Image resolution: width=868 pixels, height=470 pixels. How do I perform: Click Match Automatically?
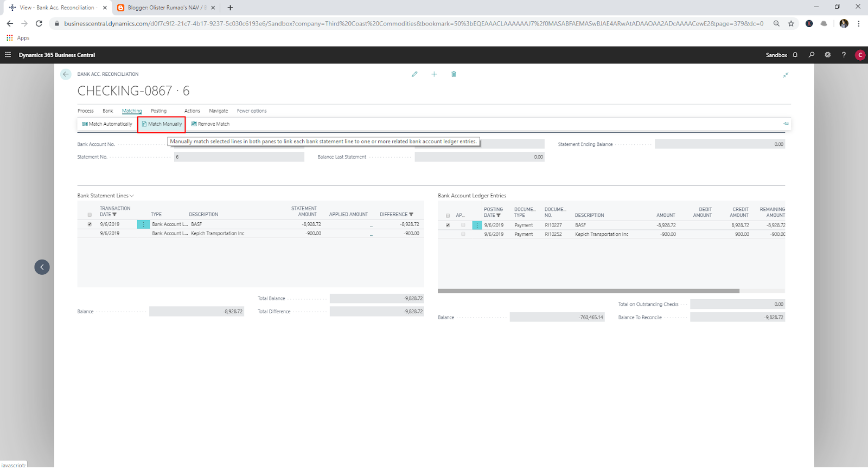point(107,124)
